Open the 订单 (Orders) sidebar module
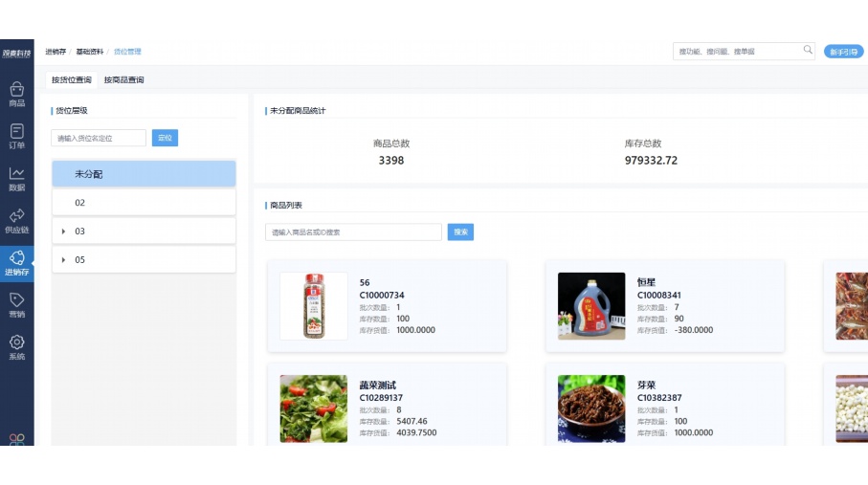868x485 pixels. (x=16, y=136)
